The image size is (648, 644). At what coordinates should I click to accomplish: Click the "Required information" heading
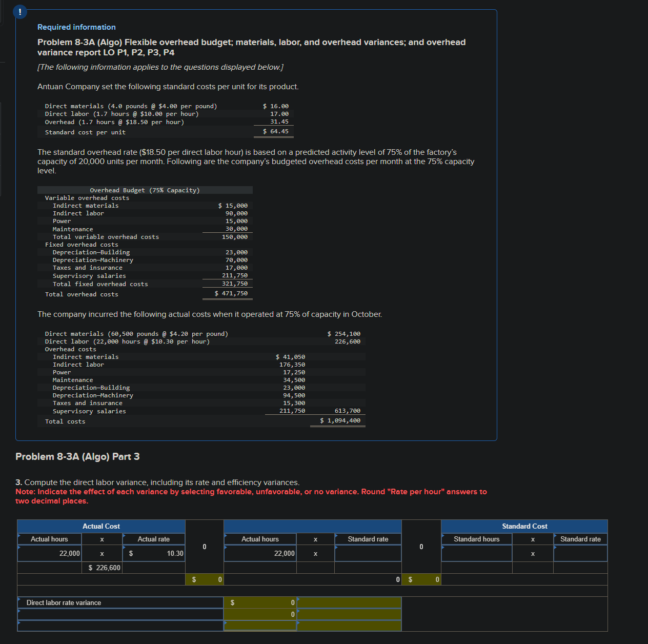pyautogui.click(x=76, y=27)
